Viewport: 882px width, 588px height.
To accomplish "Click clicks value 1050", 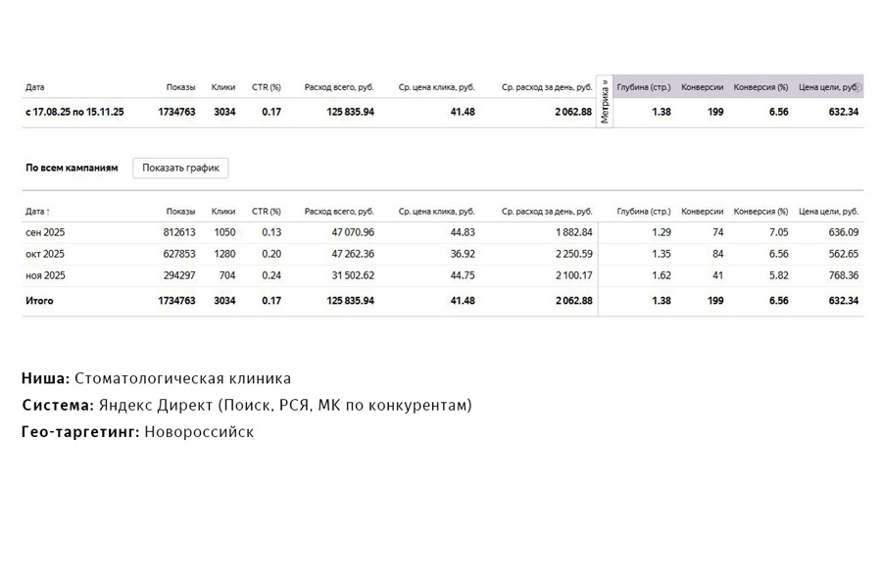I will click(x=224, y=232).
